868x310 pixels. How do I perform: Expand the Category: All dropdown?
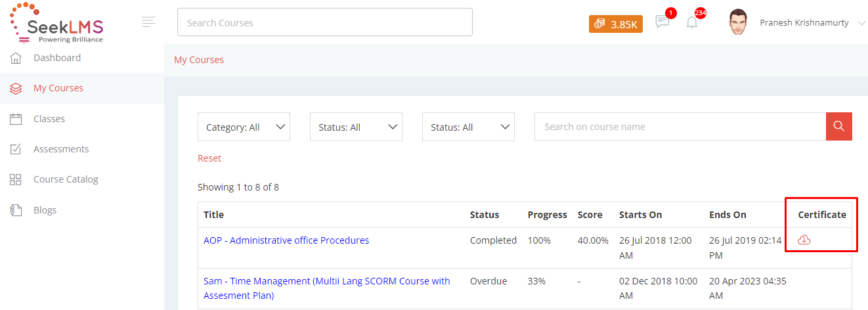click(x=244, y=127)
